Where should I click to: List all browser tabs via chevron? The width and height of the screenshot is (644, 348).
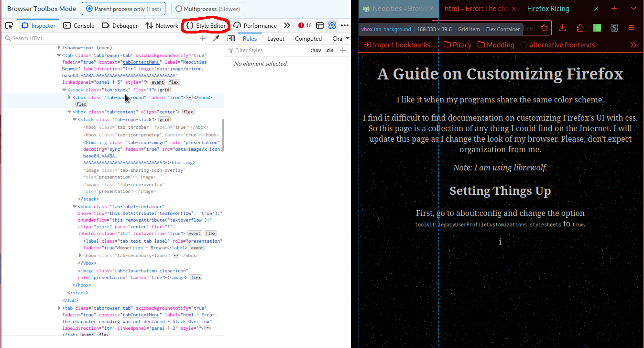tap(633, 9)
